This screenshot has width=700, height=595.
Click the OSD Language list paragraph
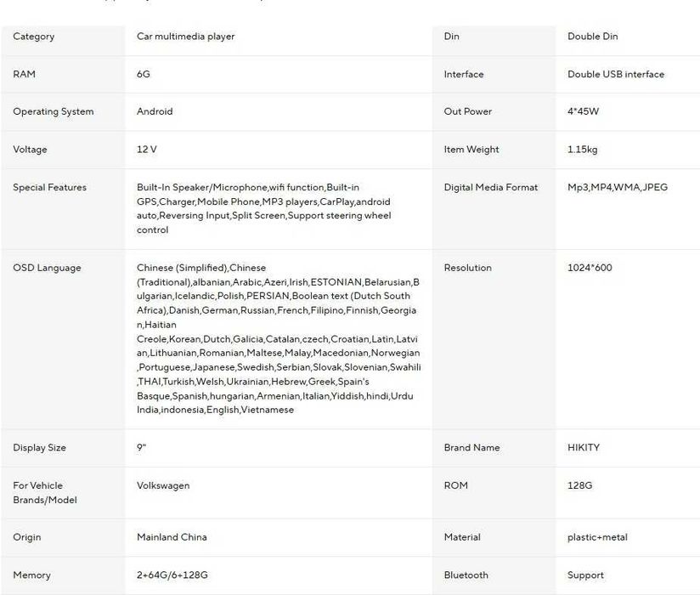278,338
